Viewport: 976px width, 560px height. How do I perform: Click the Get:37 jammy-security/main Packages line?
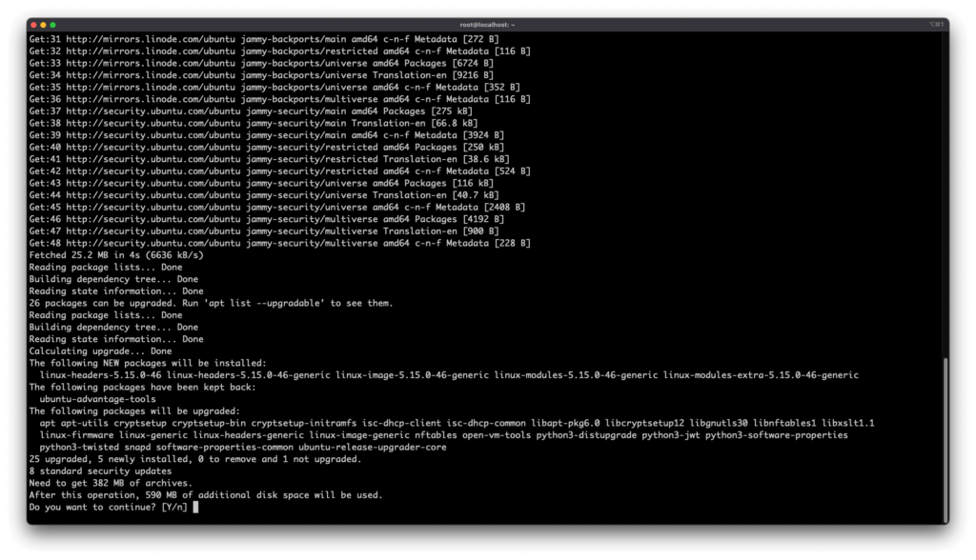(x=251, y=111)
